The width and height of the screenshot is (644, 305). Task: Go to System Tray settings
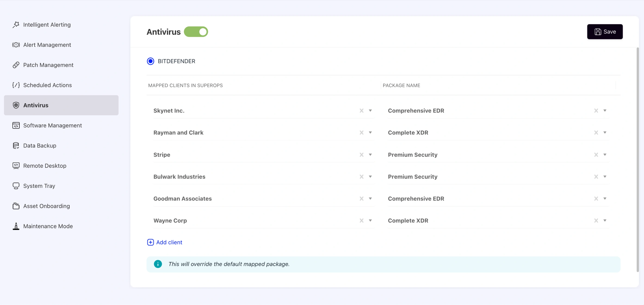(61, 186)
